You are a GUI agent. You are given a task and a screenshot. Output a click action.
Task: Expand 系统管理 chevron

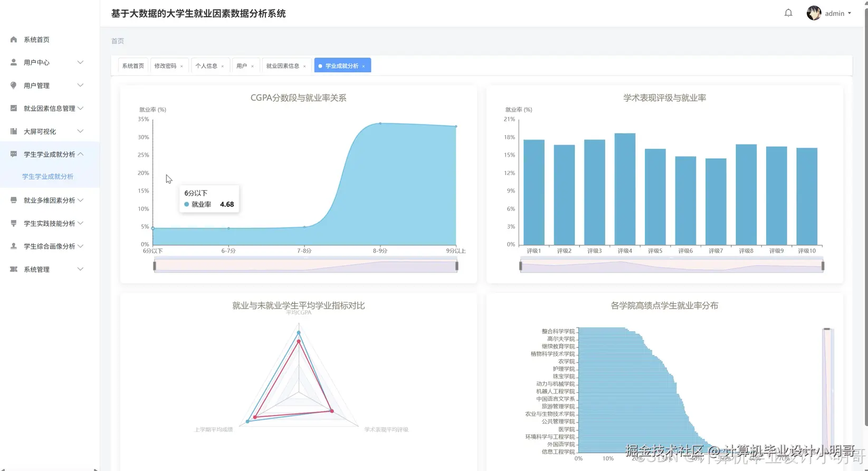coord(80,269)
